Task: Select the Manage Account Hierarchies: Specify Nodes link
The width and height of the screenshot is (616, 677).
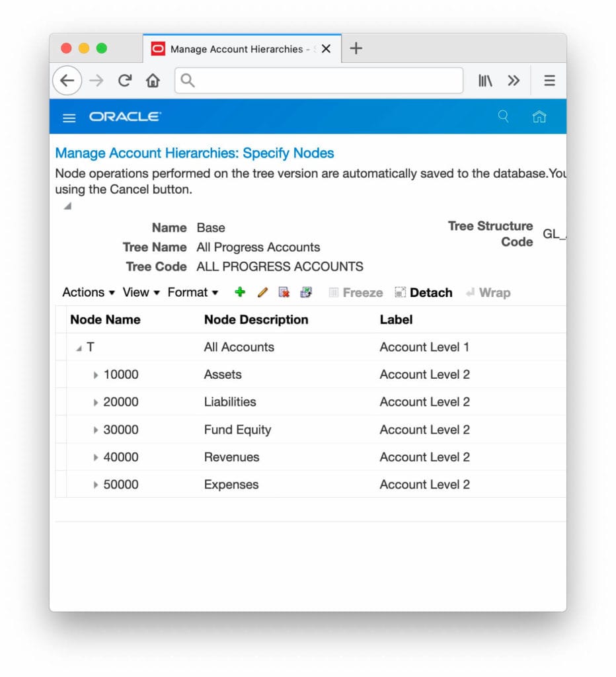Action: point(194,153)
